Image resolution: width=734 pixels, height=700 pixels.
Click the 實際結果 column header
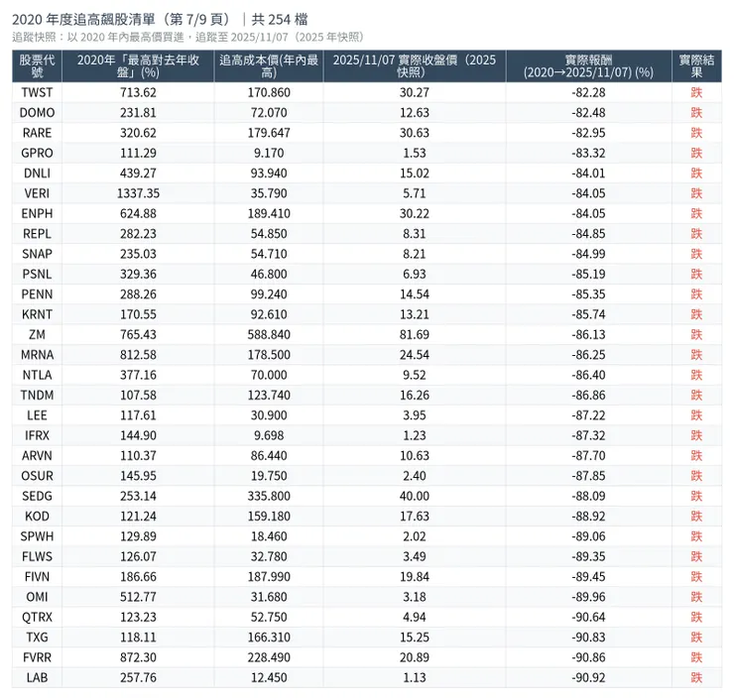[x=696, y=66]
